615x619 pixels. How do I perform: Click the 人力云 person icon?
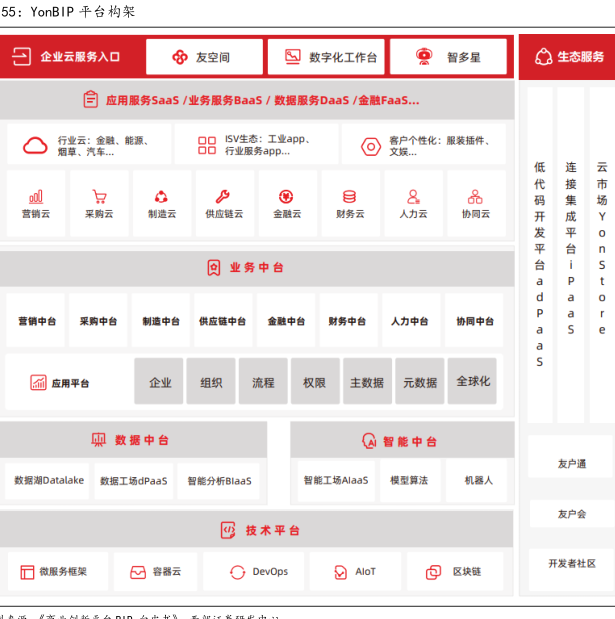click(413, 197)
